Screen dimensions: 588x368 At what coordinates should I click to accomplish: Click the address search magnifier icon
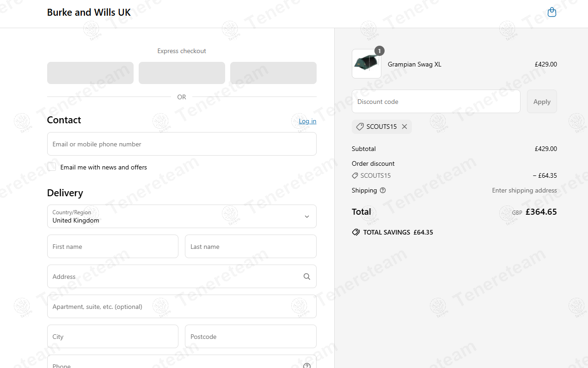pos(307,277)
